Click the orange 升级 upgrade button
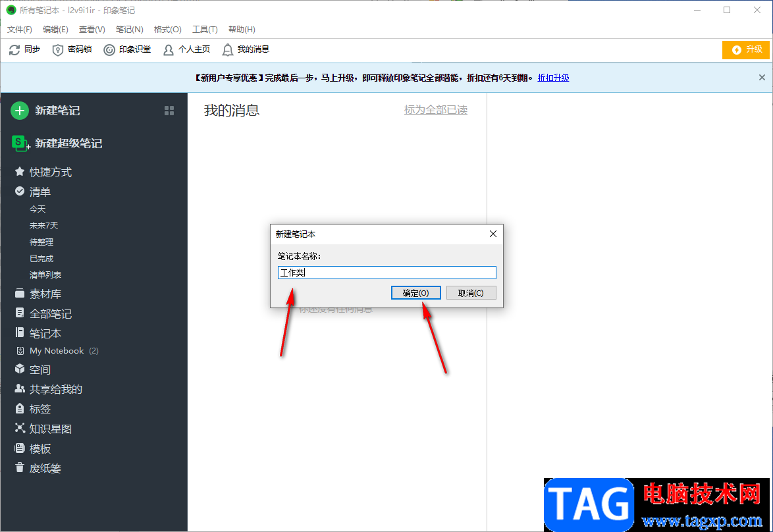The width and height of the screenshot is (773, 532). click(x=746, y=50)
